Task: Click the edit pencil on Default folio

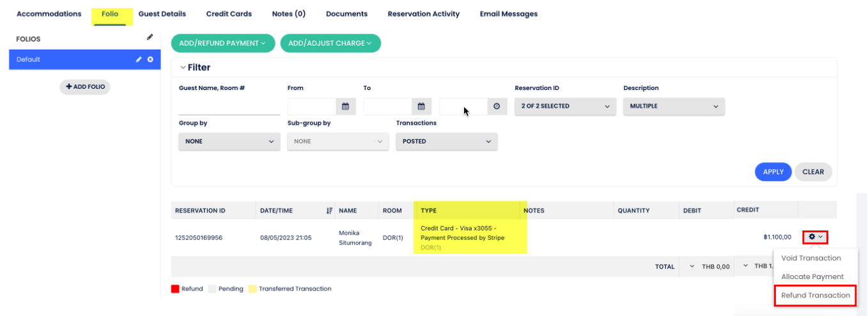Action: click(x=139, y=59)
